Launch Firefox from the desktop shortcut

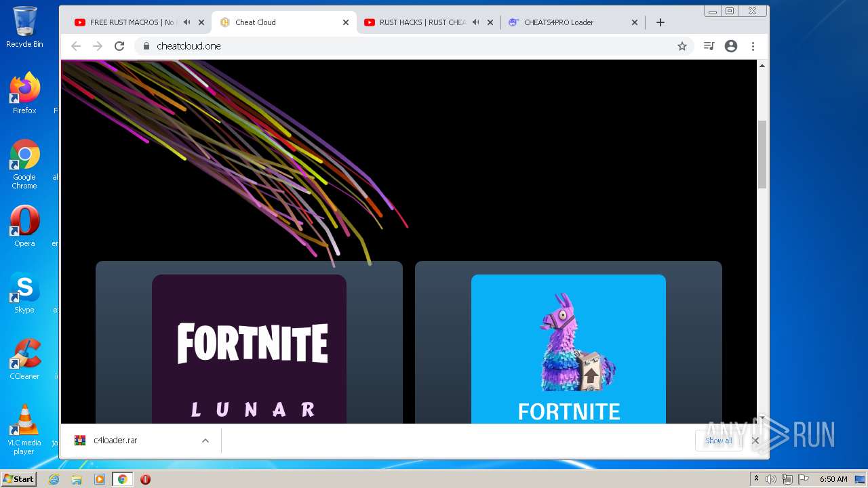(24, 93)
